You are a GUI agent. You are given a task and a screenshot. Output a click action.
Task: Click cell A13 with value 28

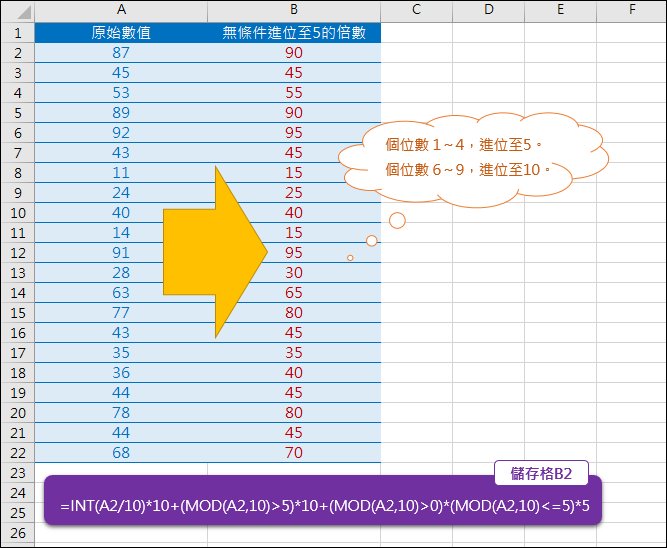coord(121,273)
